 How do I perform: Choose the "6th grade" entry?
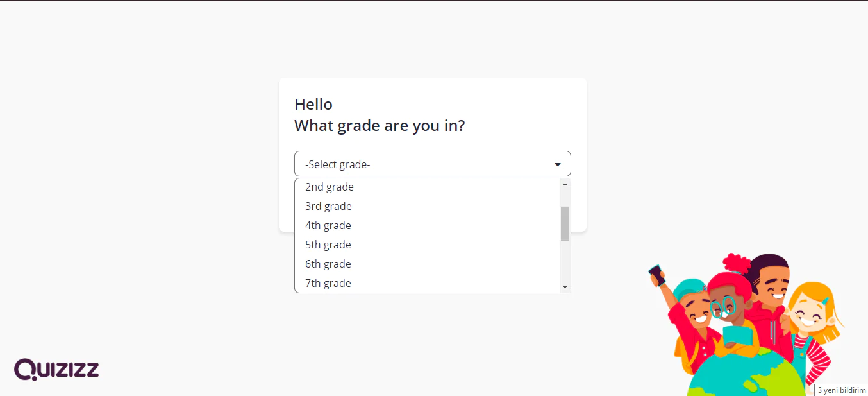pos(328,264)
